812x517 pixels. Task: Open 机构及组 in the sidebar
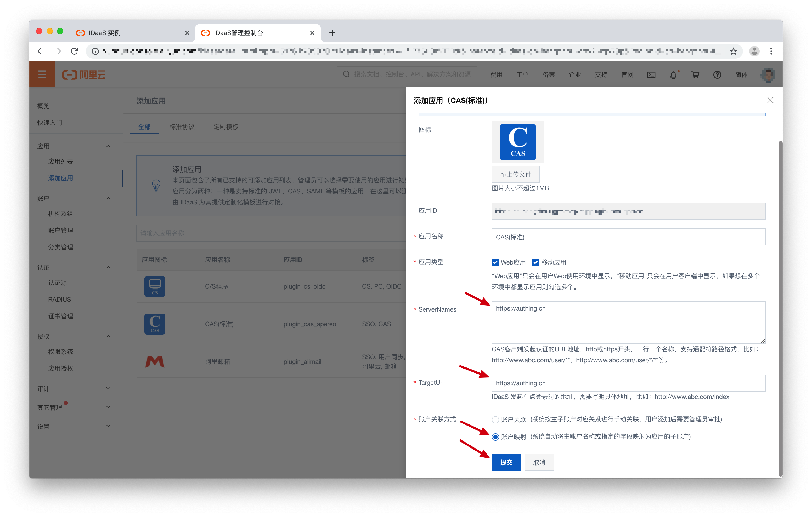(61, 214)
